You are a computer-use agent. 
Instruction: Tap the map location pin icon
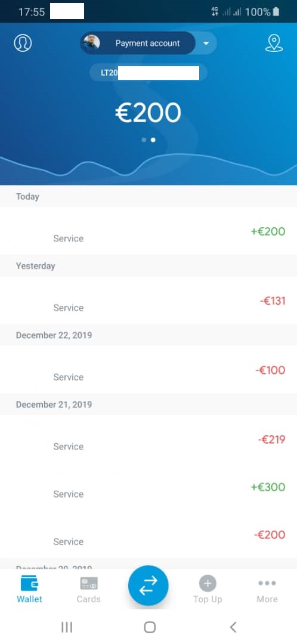[274, 43]
